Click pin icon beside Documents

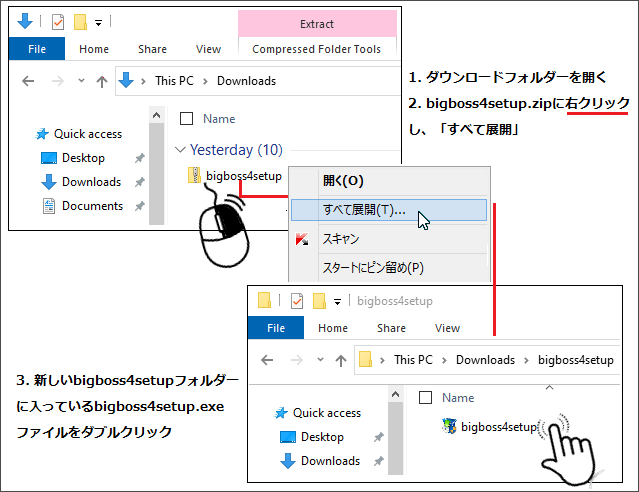pos(140,206)
